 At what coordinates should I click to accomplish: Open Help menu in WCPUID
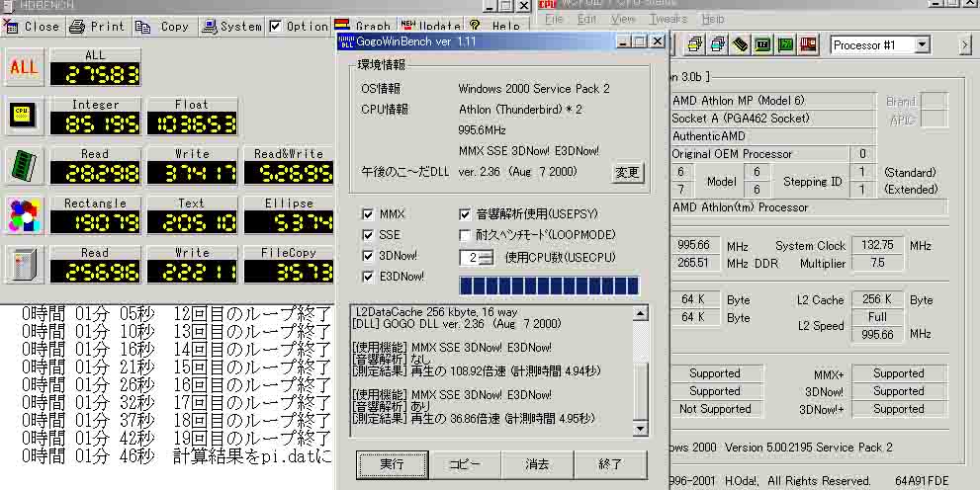pyautogui.click(x=712, y=20)
